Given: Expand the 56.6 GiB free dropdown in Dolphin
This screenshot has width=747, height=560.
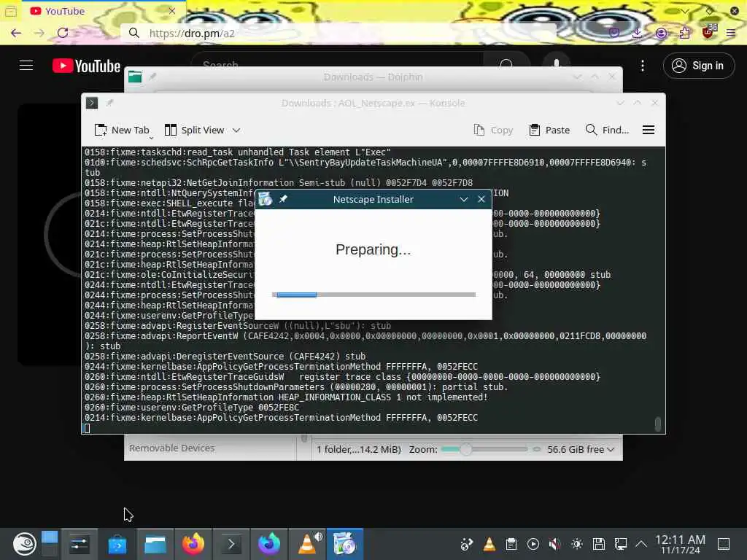Looking at the screenshot, I should coord(581,449).
